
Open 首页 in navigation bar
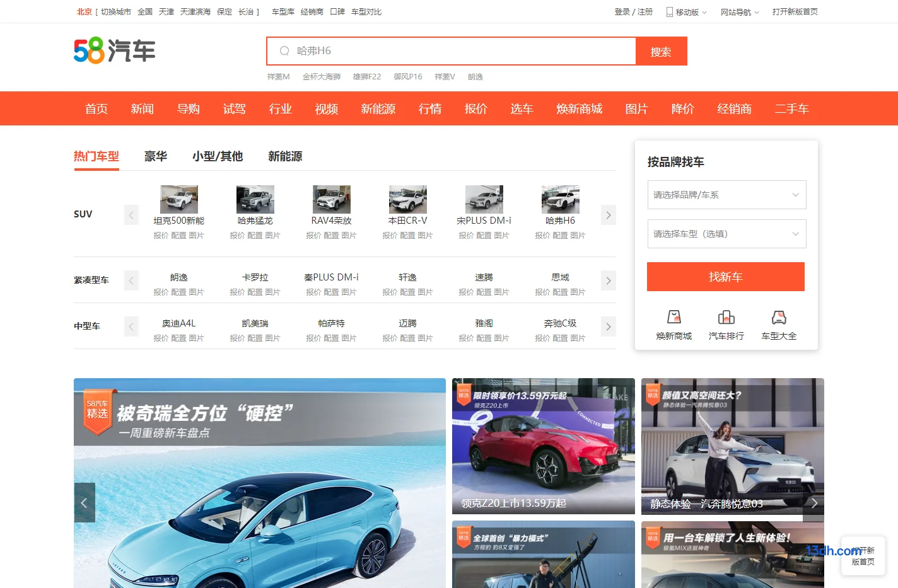point(96,108)
